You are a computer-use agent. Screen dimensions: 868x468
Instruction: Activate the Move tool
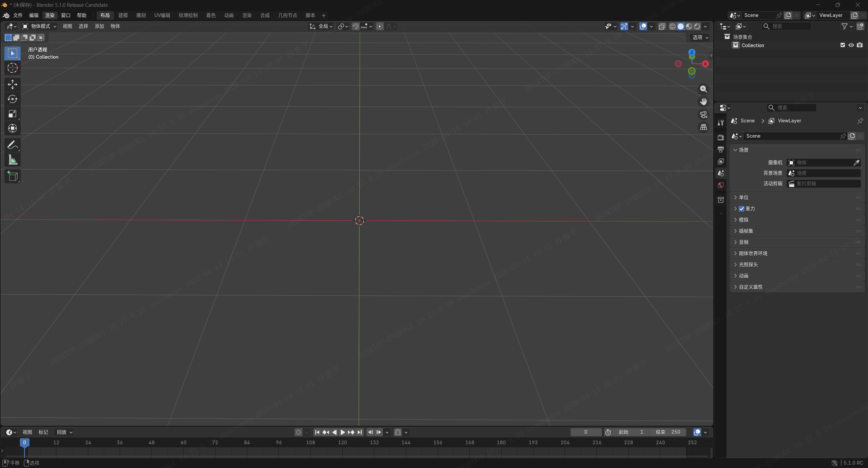[x=13, y=84]
